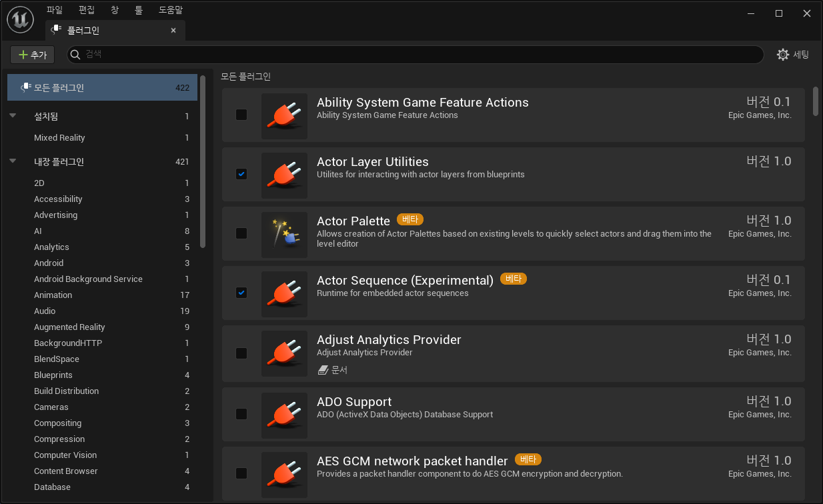Image resolution: width=823 pixels, height=504 pixels.
Task: Open settings via the gear icon
Action: pos(783,55)
